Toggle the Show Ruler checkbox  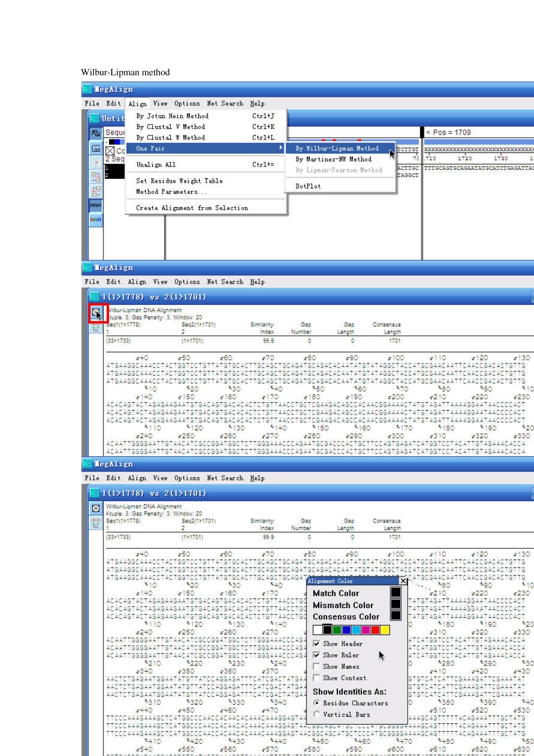(x=317, y=655)
